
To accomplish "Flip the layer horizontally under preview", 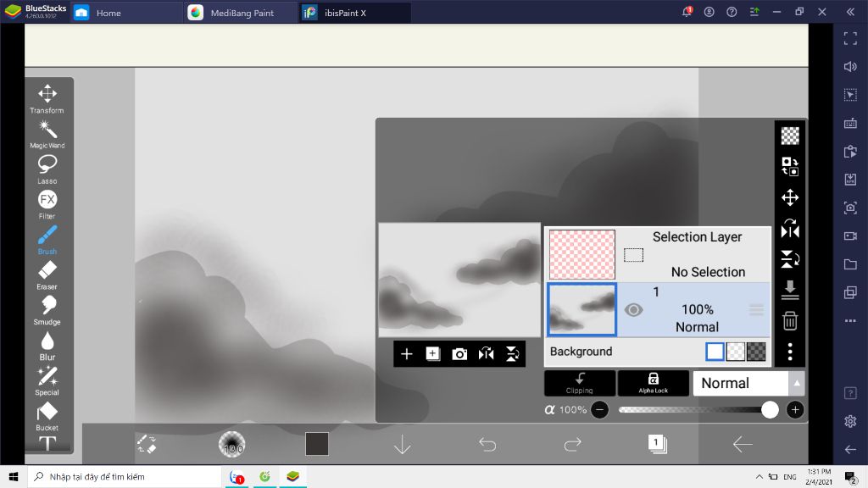I will click(486, 354).
